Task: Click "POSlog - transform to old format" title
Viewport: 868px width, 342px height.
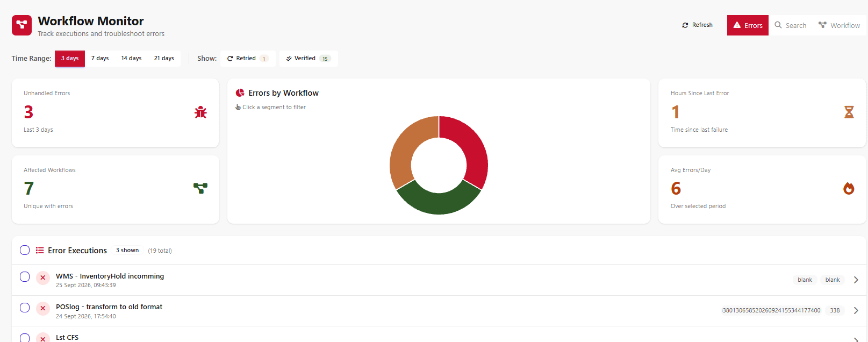Action: tap(109, 307)
